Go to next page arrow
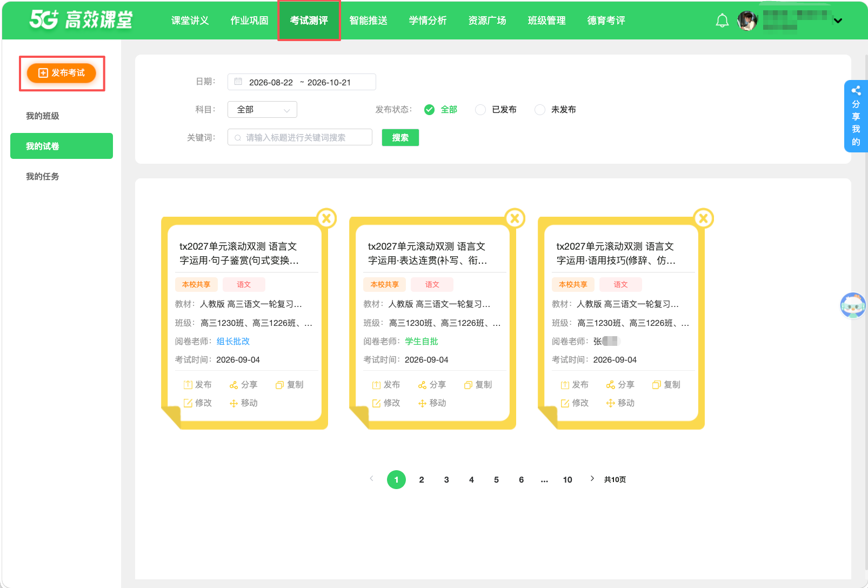Image resolution: width=868 pixels, height=588 pixels. pyautogui.click(x=592, y=479)
